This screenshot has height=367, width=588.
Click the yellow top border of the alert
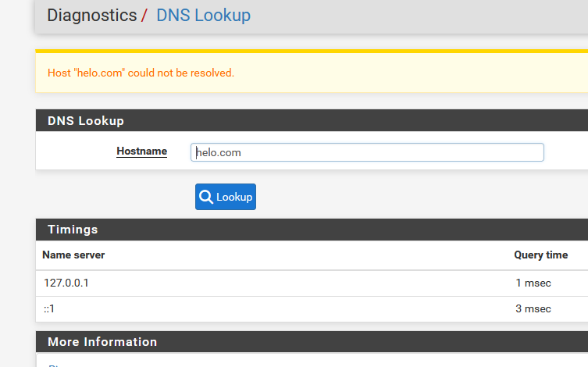point(312,52)
